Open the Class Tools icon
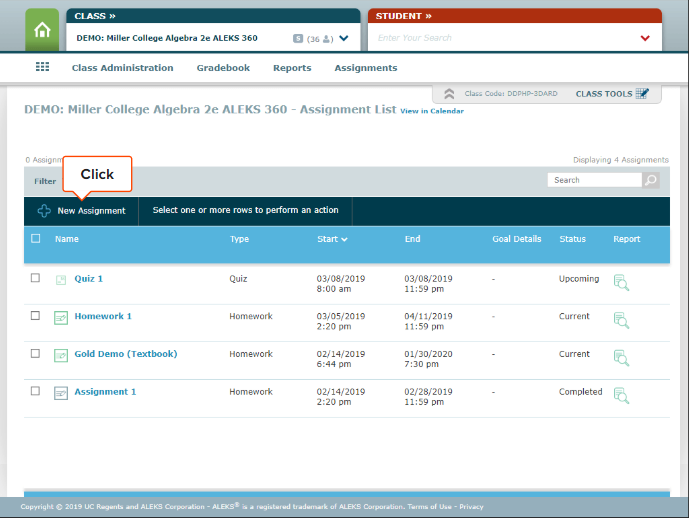The width and height of the screenshot is (689, 518). (x=642, y=94)
